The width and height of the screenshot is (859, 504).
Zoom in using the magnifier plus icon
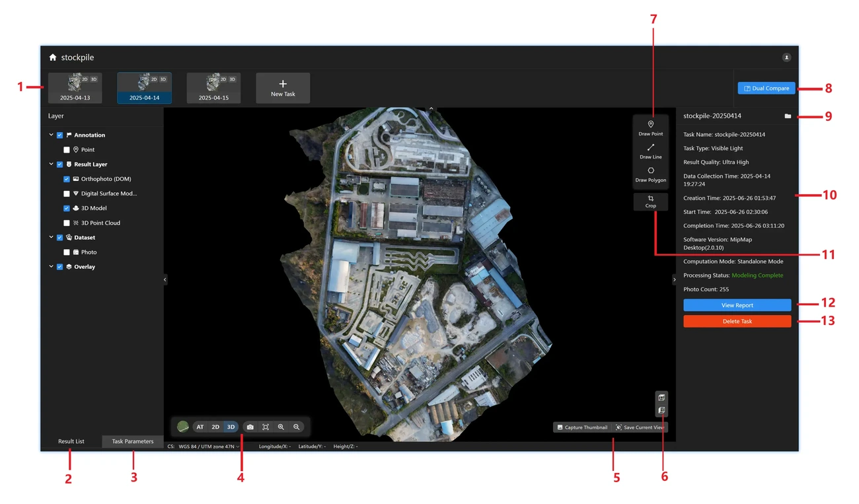point(281,427)
